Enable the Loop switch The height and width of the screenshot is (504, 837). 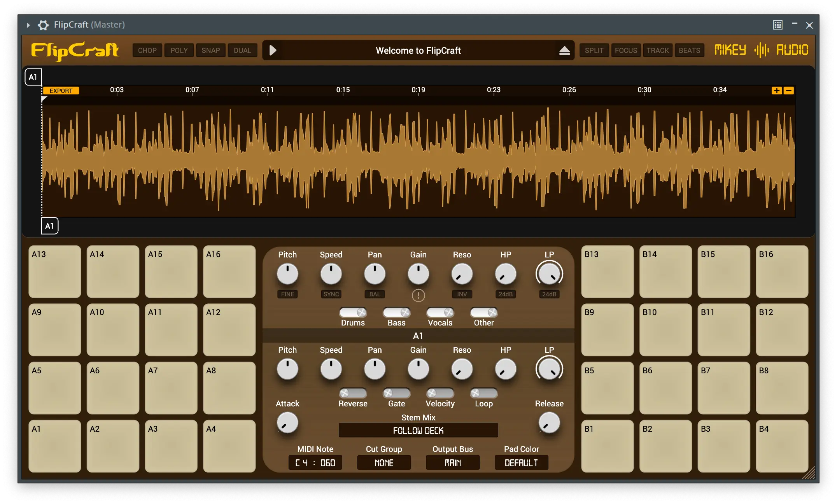(x=483, y=393)
